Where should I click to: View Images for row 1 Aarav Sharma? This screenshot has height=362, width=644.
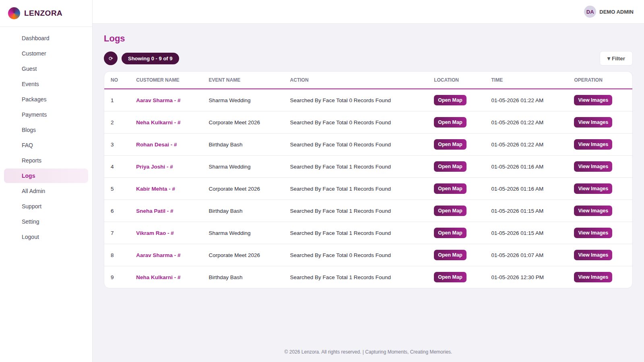[593, 100]
